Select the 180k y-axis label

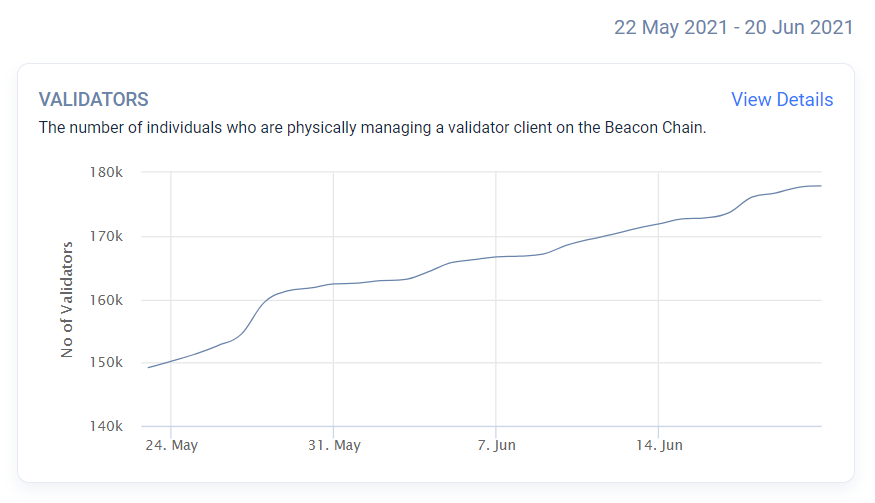(106, 172)
